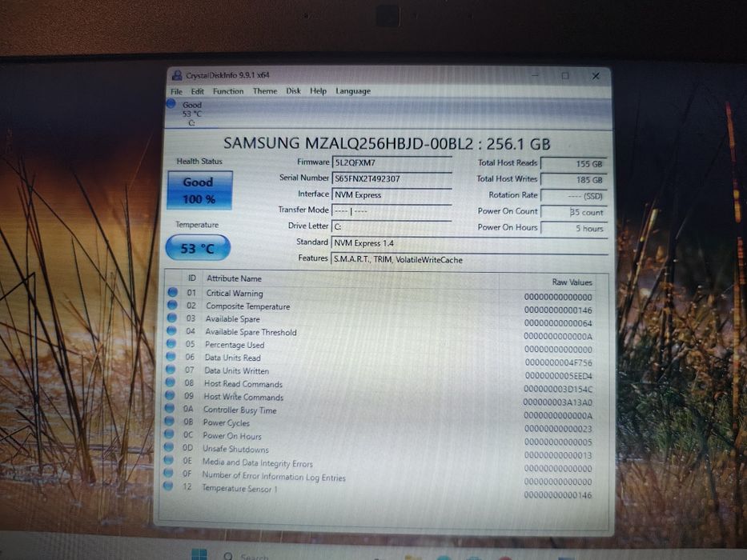Click the status dot for Percentage Used
This screenshot has height=560, width=747.
[171, 344]
